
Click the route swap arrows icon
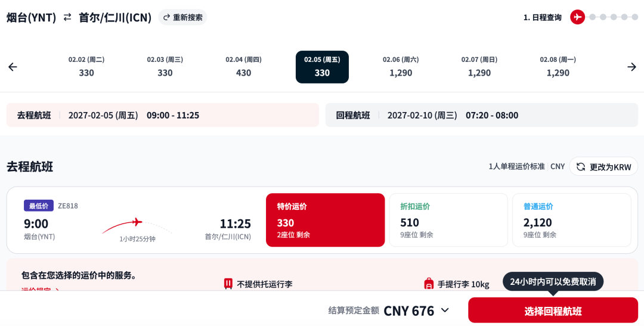click(67, 17)
